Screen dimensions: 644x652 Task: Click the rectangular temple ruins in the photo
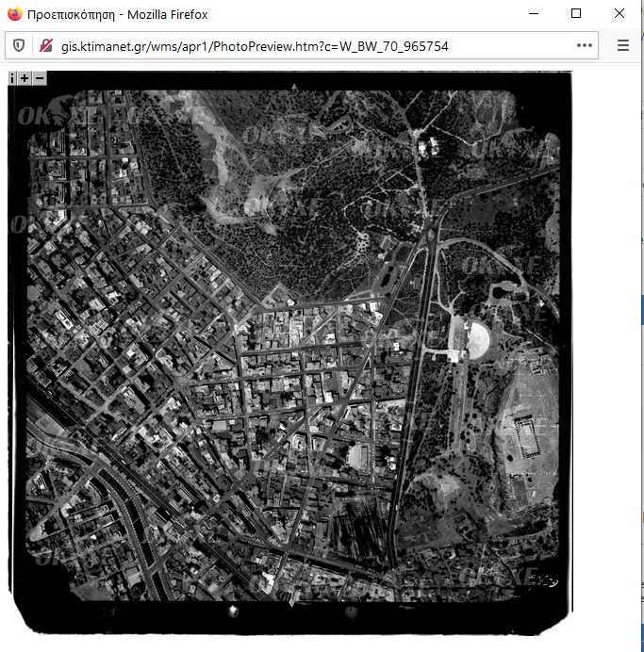pos(526,438)
